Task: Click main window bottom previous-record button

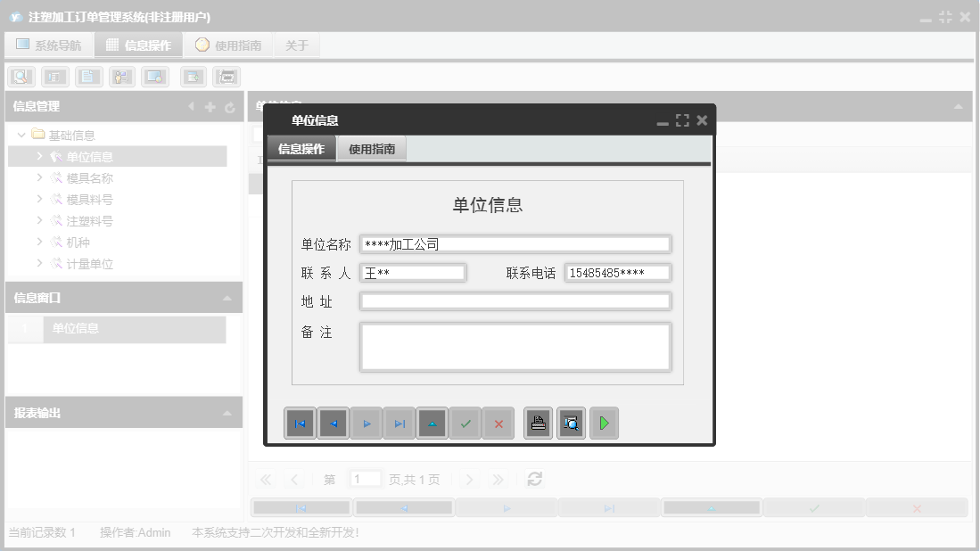Action: pyautogui.click(x=404, y=508)
